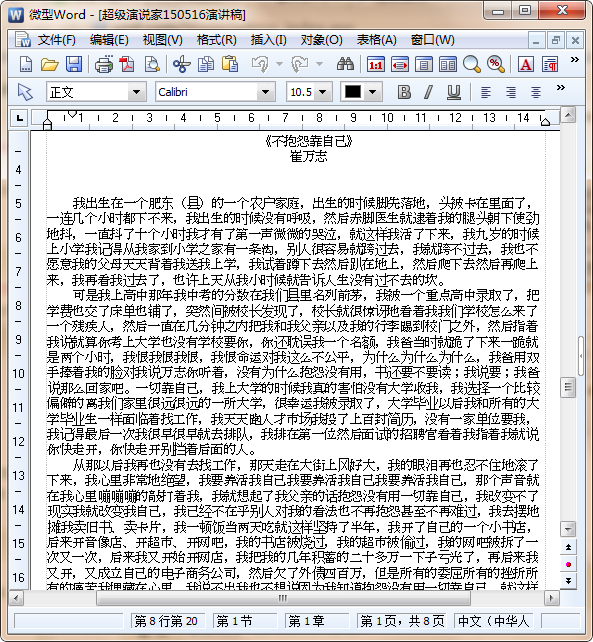Click status bar 第1页, 共8页 field
This screenshot has width=593, height=642.
pyautogui.click(x=401, y=621)
